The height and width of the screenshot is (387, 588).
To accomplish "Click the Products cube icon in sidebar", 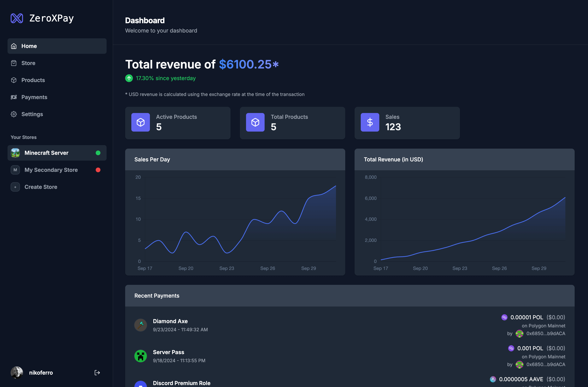I will (x=14, y=80).
